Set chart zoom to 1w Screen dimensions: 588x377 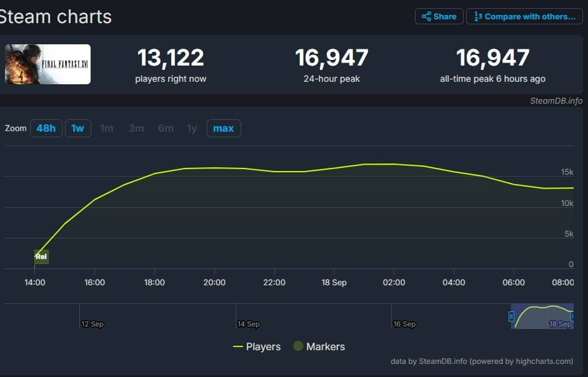click(77, 128)
